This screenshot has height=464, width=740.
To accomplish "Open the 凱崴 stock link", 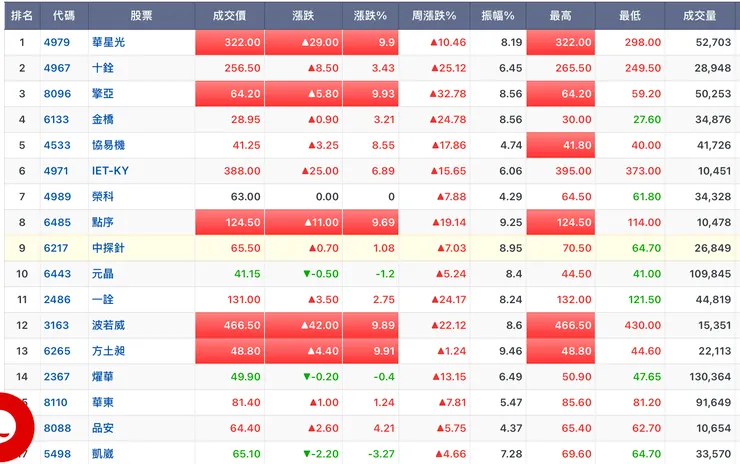I will [x=103, y=454].
